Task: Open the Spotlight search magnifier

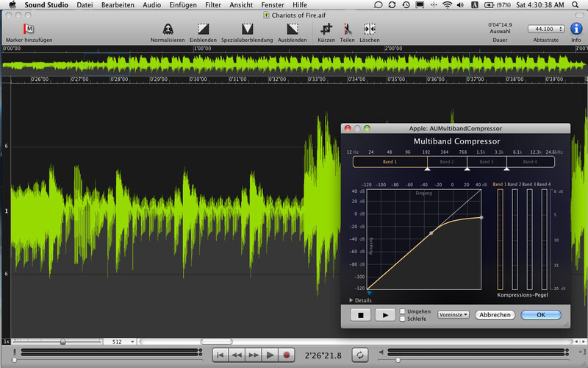Action: click(x=576, y=5)
